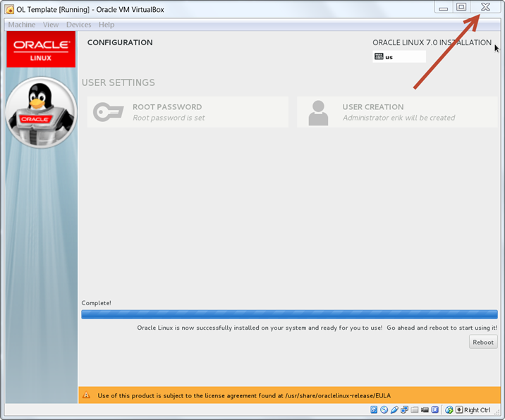Click the installation progress bar
Image resolution: width=505 pixels, height=420 pixels.
pos(289,314)
